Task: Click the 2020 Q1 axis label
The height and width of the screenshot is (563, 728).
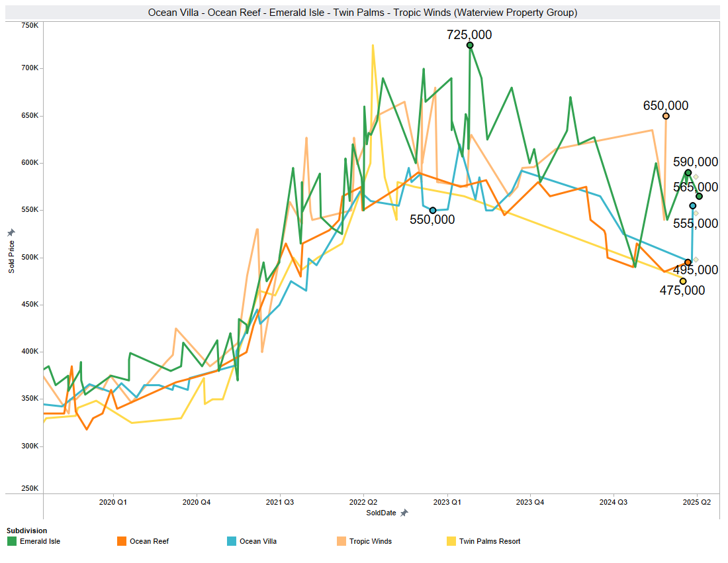Action: click(113, 502)
